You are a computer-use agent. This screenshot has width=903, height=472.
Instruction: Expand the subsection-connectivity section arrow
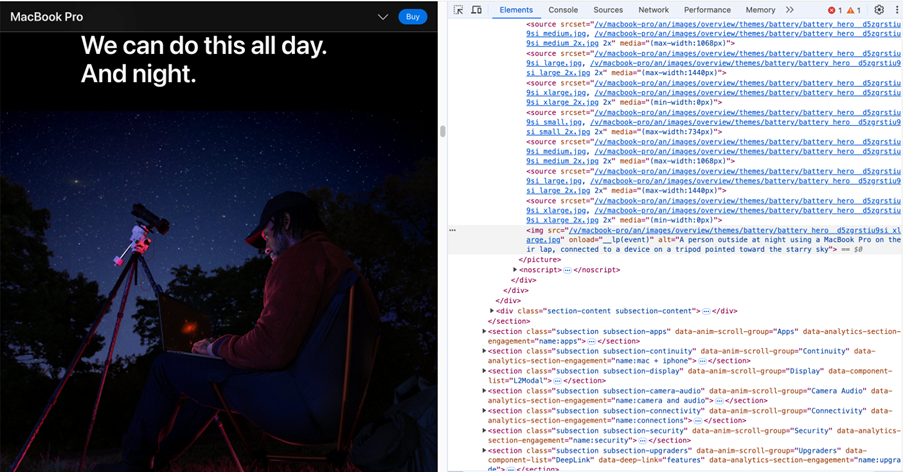coord(484,410)
